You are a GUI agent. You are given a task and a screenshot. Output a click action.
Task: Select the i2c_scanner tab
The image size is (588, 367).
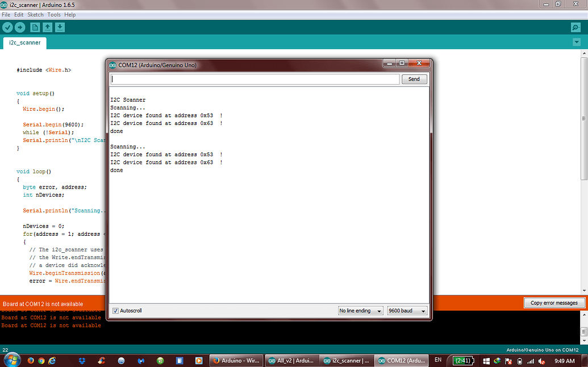(x=24, y=42)
